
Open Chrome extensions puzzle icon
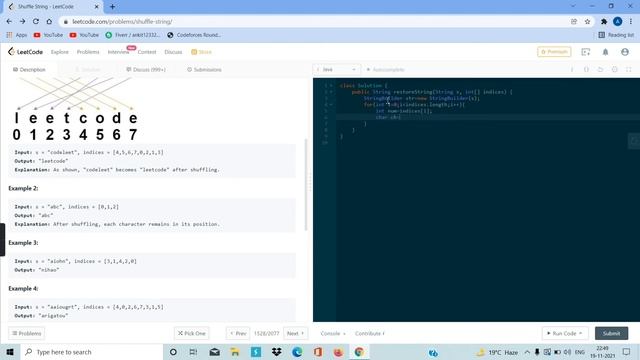click(x=604, y=22)
